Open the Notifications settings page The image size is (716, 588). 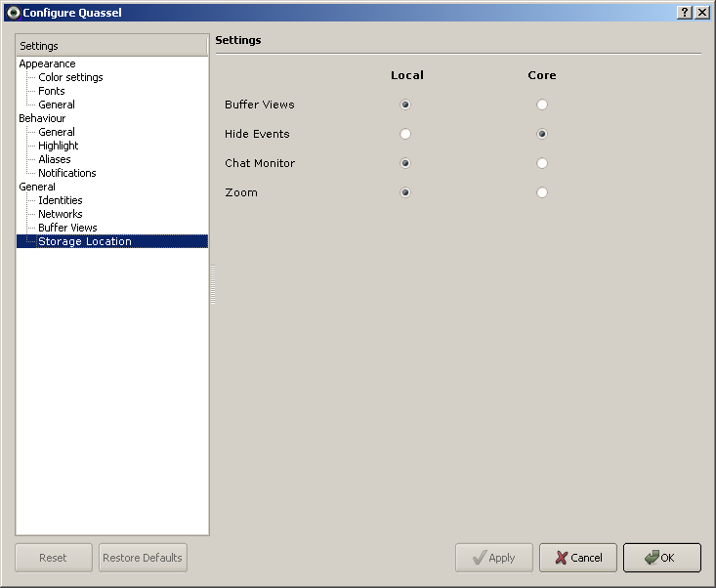67,173
